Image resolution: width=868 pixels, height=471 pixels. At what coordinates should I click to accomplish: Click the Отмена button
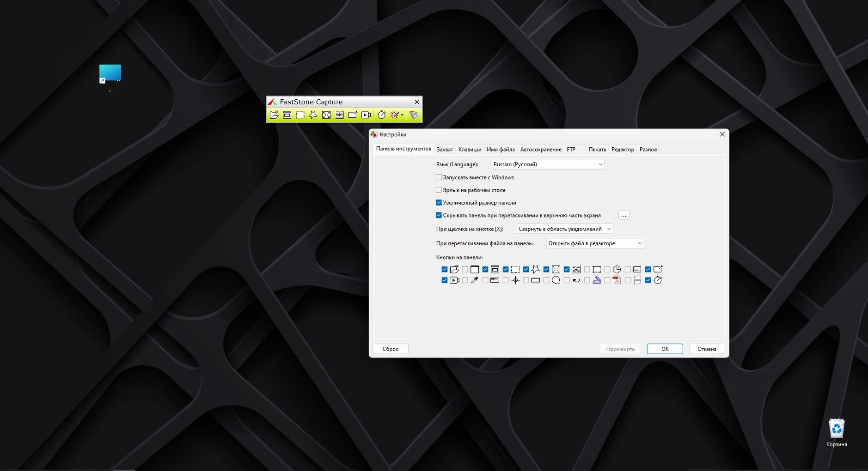(707, 349)
